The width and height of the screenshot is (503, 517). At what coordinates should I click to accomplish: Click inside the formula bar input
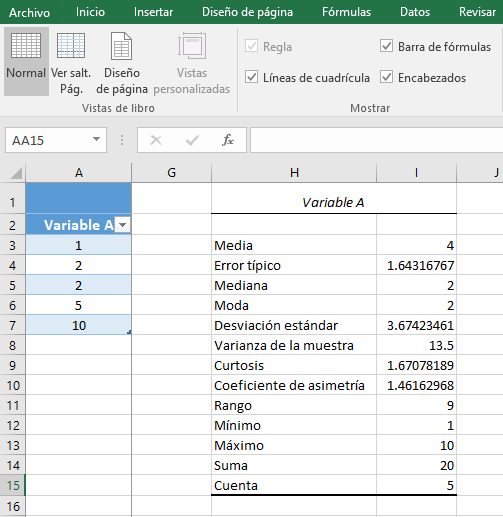pos(377,140)
